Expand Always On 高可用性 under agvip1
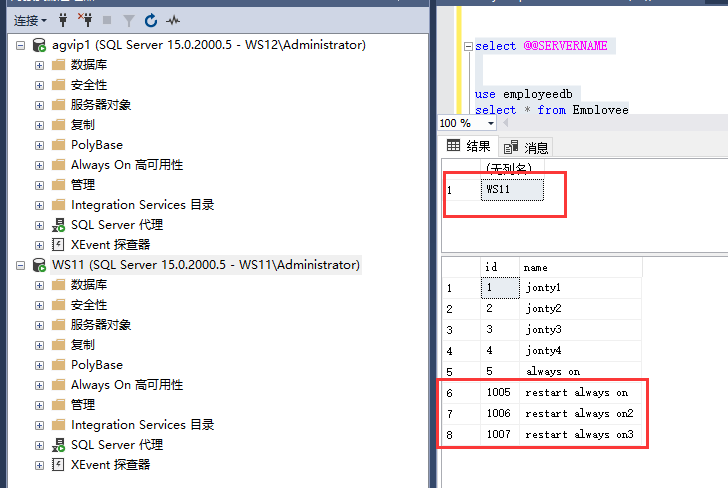The image size is (728, 488). click(40, 165)
